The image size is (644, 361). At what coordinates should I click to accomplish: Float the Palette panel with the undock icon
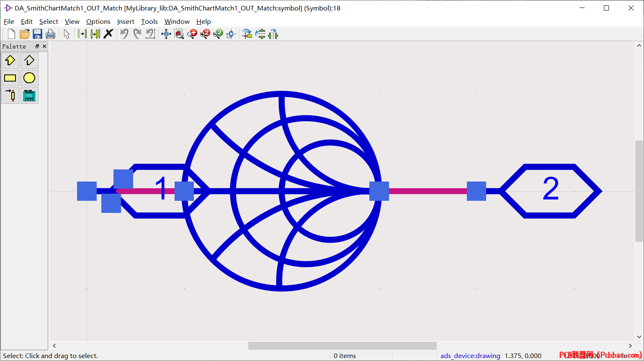point(37,46)
